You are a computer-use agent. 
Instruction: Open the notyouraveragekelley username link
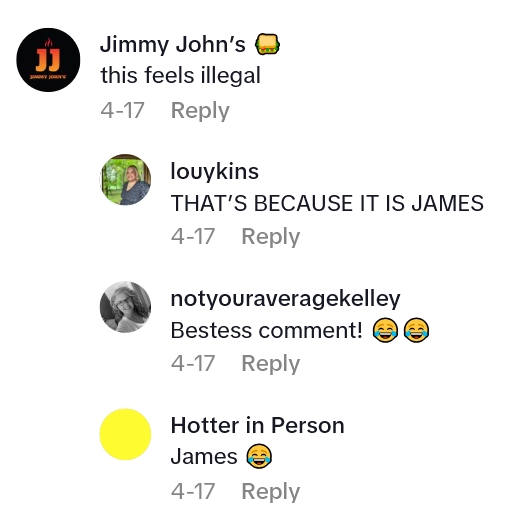coord(285,299)
